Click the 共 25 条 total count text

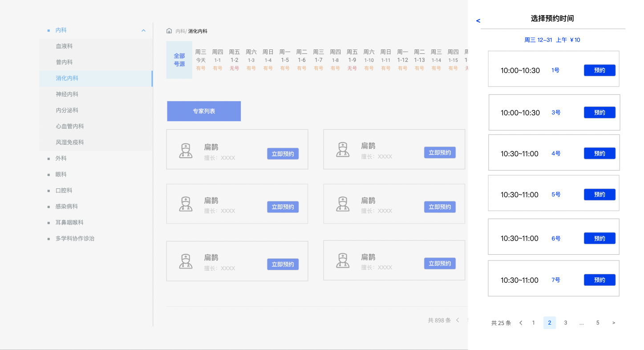pyautogui.click(x=501, y=323)
